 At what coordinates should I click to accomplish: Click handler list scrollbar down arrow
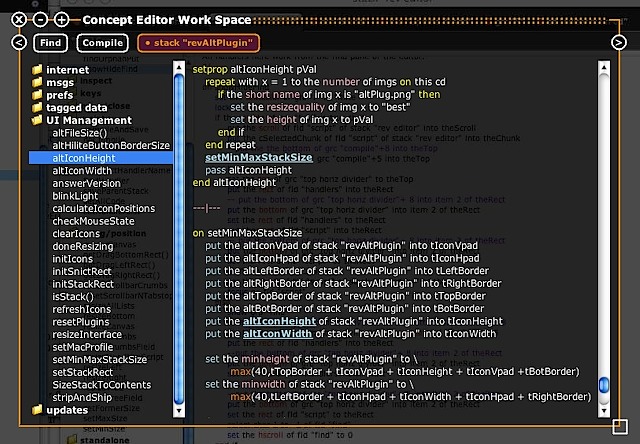[x=179, y=411]
